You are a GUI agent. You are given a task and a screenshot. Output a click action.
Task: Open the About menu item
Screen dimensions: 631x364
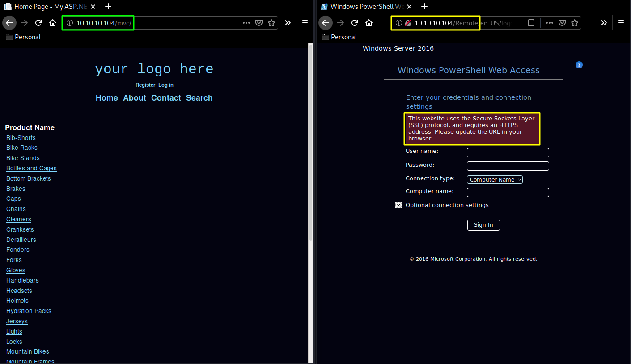[135, 98]
